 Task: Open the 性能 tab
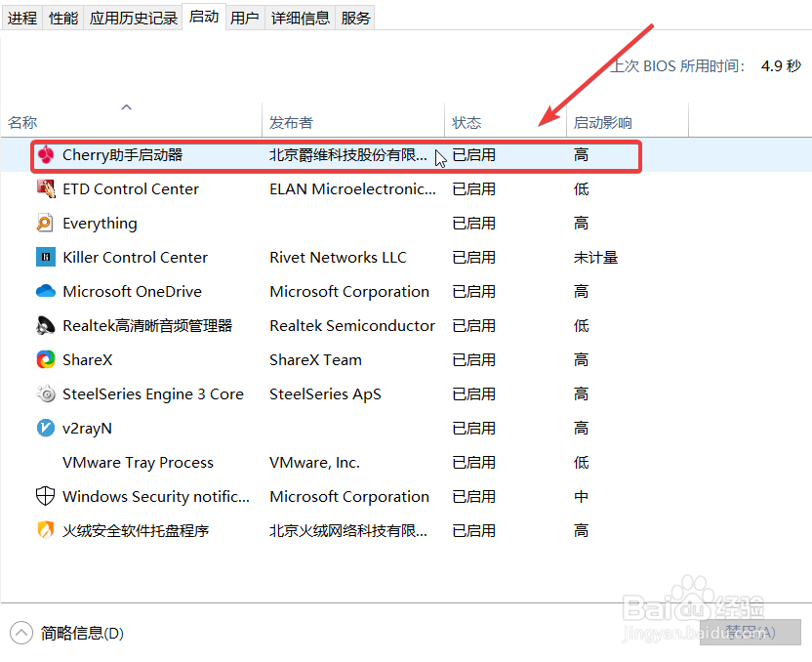click(x=61, y=17)
